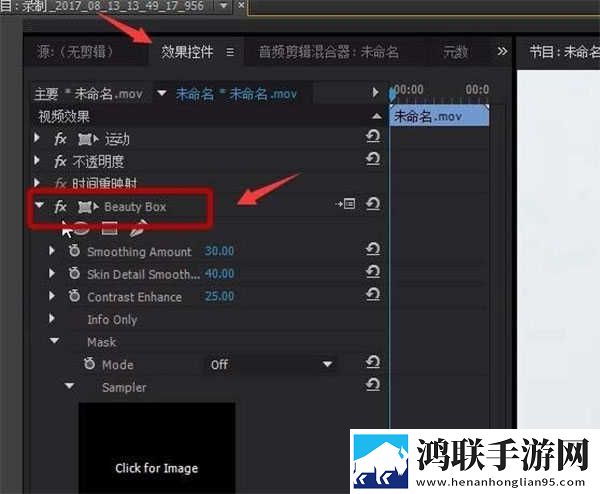The height and width of the screenshot is (494, 600).
Task: Click the Smoothing Amount value 30.00
Action: (219, 251)
